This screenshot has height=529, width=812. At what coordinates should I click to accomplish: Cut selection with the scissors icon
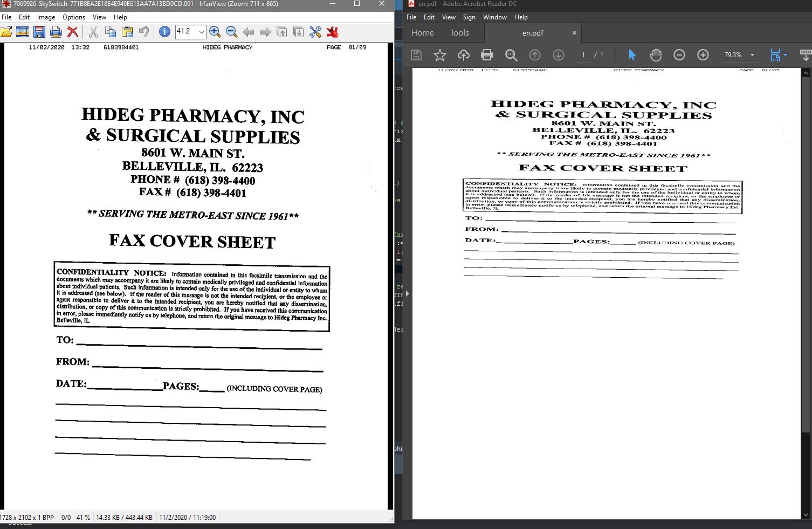point(93,32)
